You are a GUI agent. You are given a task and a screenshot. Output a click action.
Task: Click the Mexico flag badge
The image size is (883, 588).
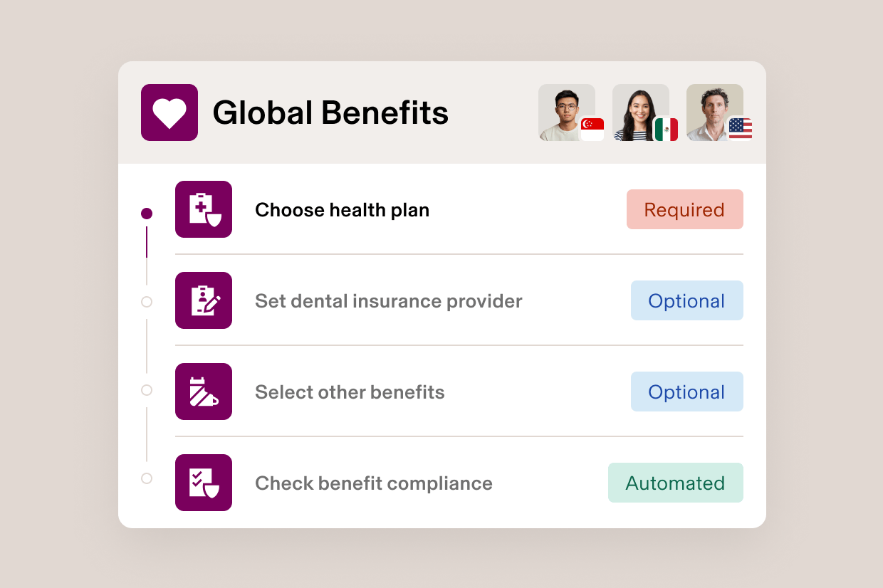pos(667,130)
